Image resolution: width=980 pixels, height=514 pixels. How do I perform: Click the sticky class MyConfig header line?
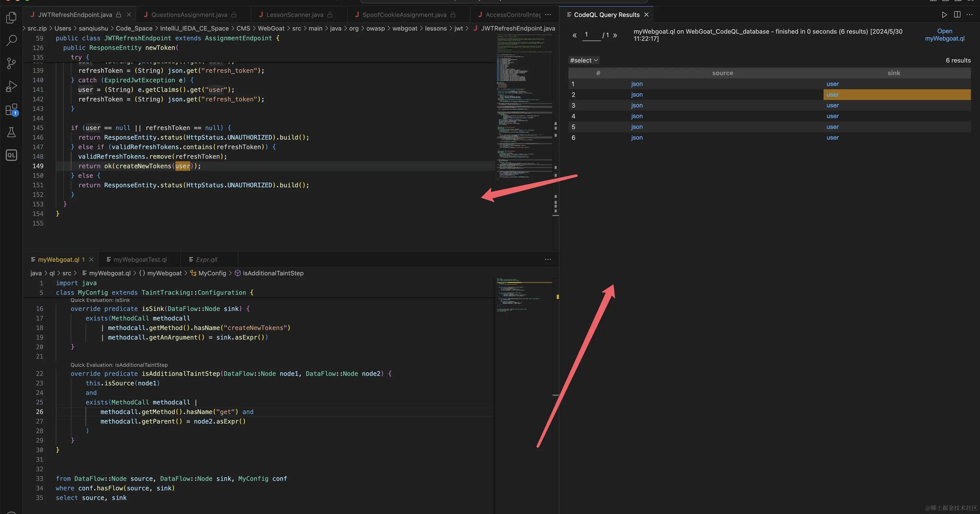259,293
